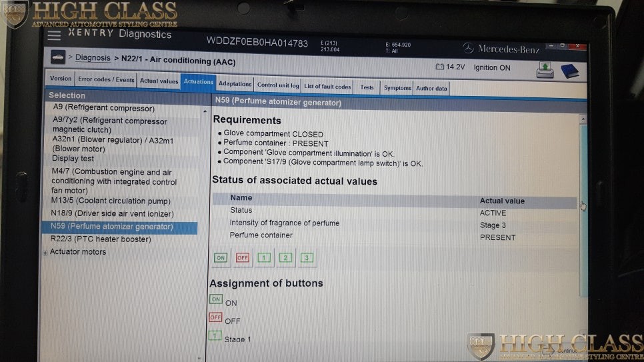Screen dimensions: 644x362
Task: Click the battery voltage icon
Action: [x=439, y=67]
